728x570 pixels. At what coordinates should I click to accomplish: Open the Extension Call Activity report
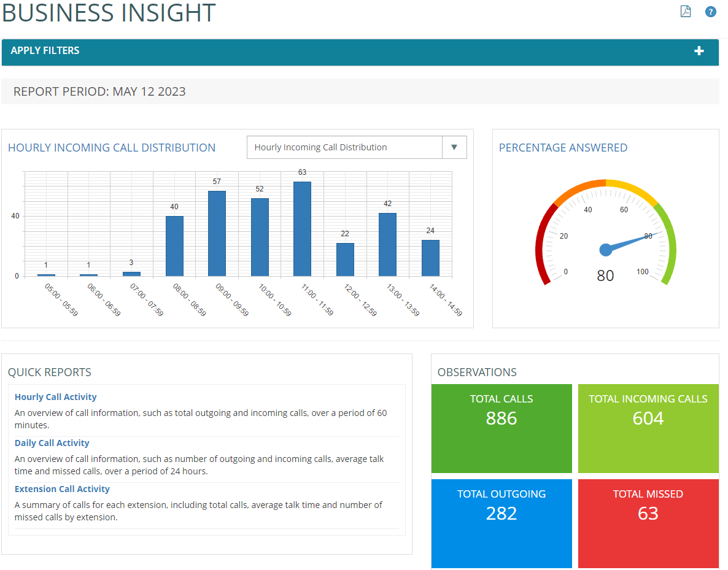tap(62, 489)
